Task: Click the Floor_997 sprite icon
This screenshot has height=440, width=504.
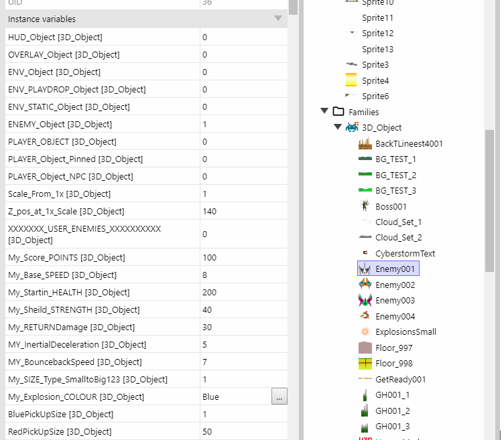Action: [365, 348]
